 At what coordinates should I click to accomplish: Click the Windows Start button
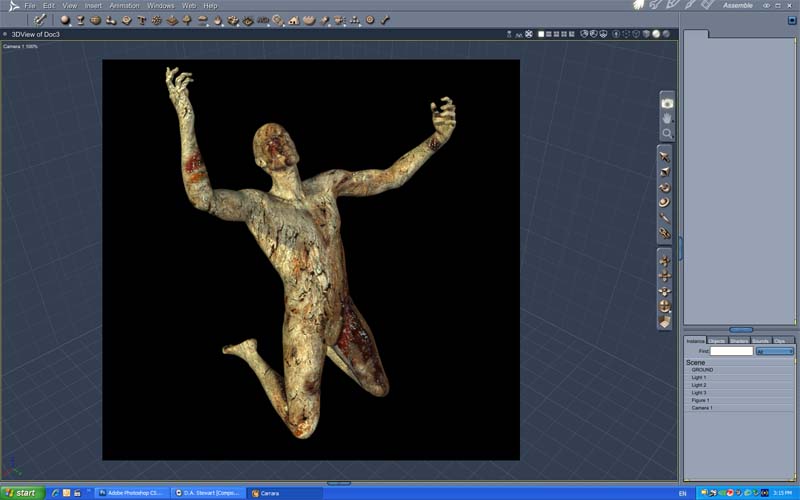click(x=22, y=493)
